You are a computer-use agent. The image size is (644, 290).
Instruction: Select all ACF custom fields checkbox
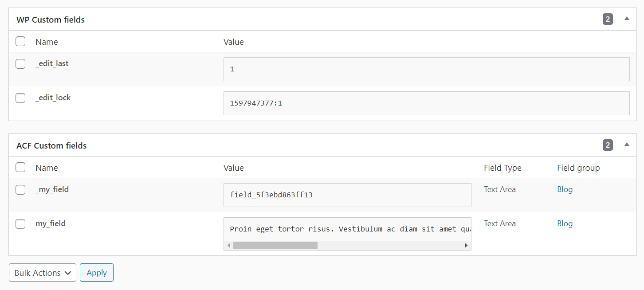(x=20, y=168)
